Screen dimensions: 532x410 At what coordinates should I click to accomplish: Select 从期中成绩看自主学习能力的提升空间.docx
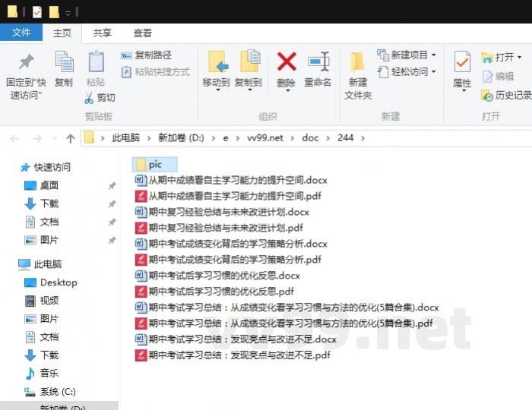[231, 180]
